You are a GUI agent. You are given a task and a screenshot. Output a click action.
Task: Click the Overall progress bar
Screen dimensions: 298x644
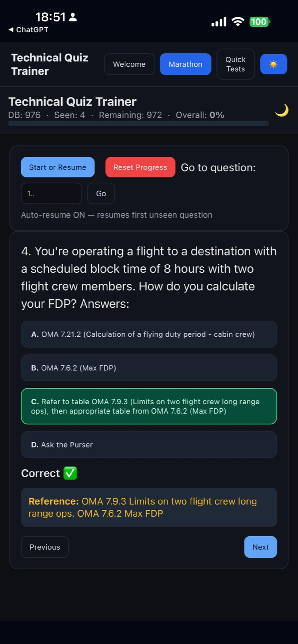point(138,123)
